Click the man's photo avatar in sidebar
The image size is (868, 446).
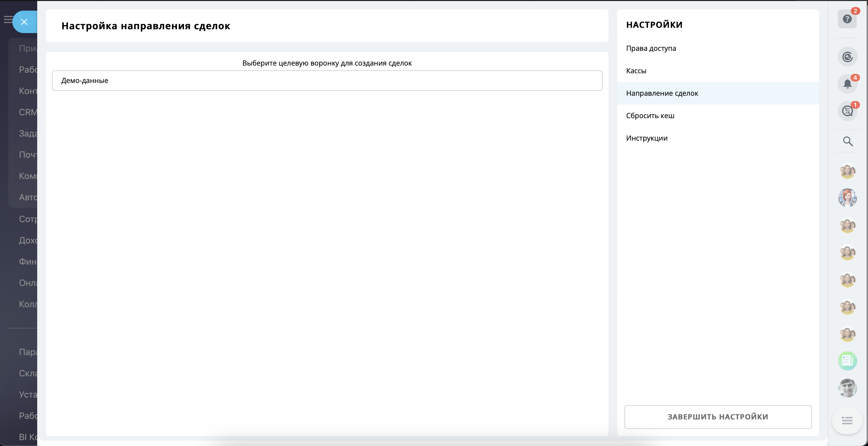click(x=847, y=388)
